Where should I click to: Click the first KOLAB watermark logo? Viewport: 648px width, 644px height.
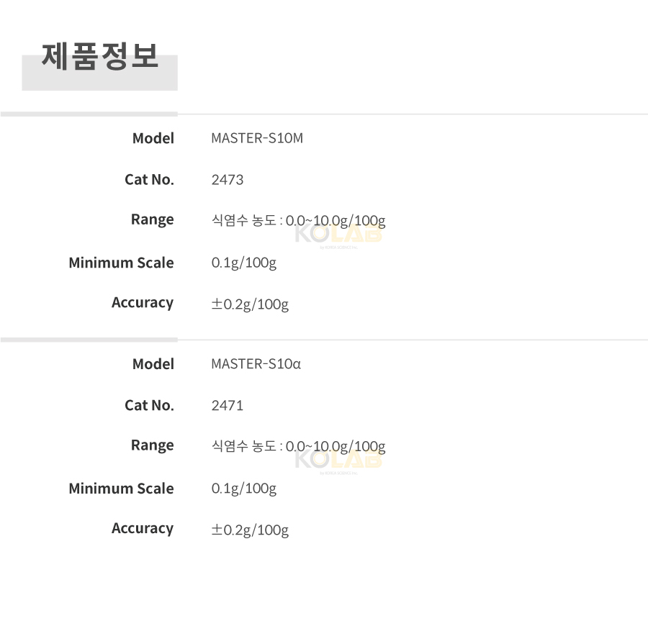338,236
